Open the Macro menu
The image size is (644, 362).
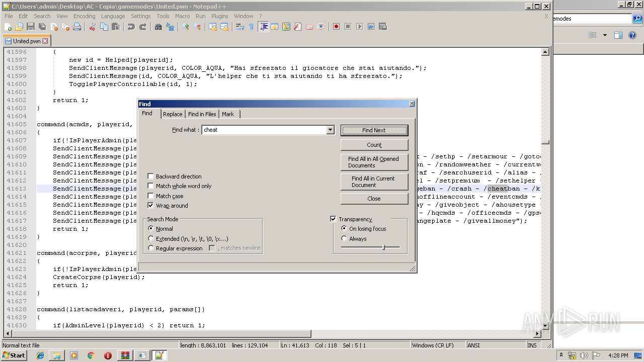(x=182, y=16)
